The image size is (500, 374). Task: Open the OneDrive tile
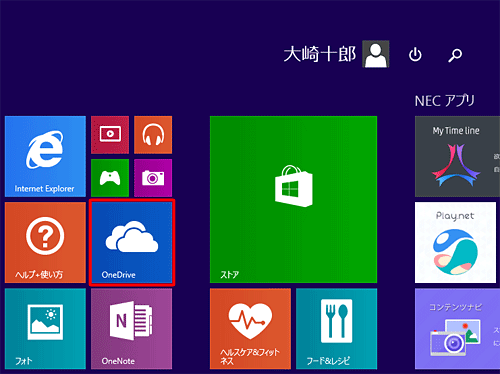click(x=132, y=242)
